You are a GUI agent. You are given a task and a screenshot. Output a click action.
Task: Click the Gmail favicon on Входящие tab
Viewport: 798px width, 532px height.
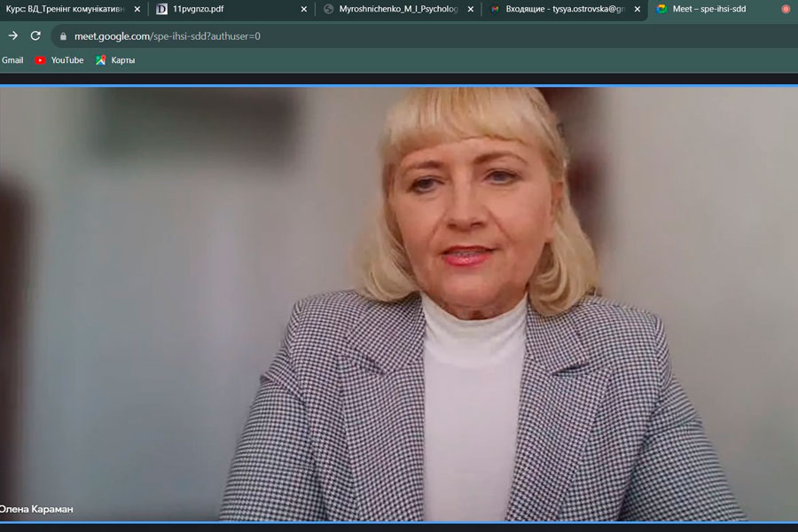(x=496, y=9)
